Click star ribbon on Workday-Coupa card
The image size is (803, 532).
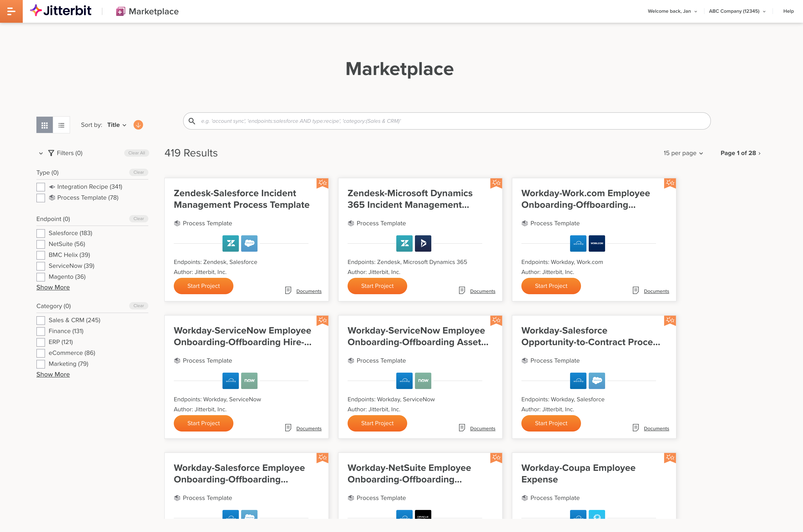pos(670,458)
